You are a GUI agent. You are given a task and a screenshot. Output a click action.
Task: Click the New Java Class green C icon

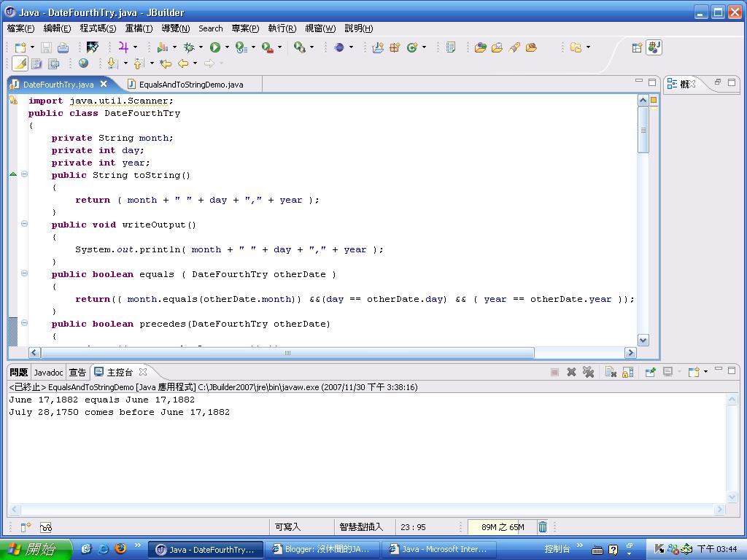click(412, 47)
